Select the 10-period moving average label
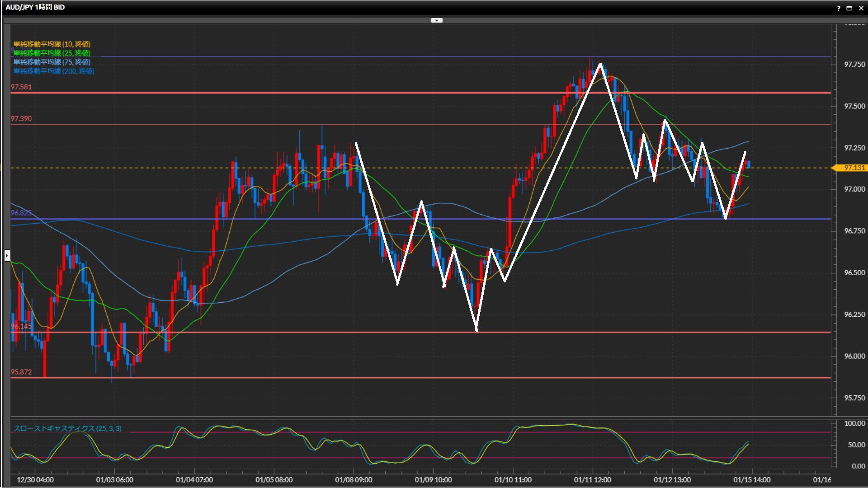The height and width of the screenshot is (488, 868). click(x=52, y=44)
